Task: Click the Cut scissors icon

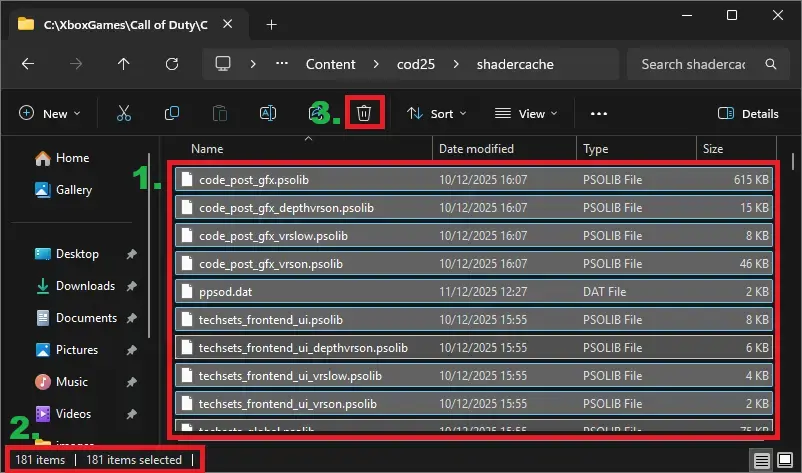Action: (124, 113)
